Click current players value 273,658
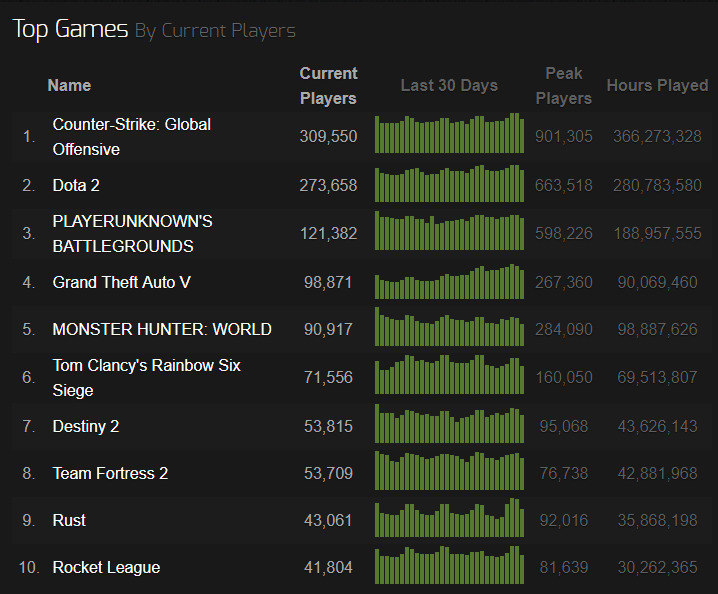718x594 pixels. point(328,185)
